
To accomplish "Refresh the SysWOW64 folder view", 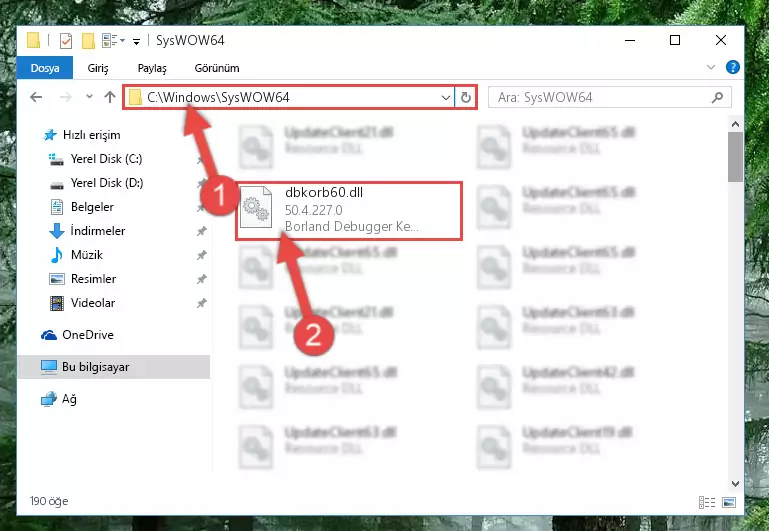I will pos(465,97).
